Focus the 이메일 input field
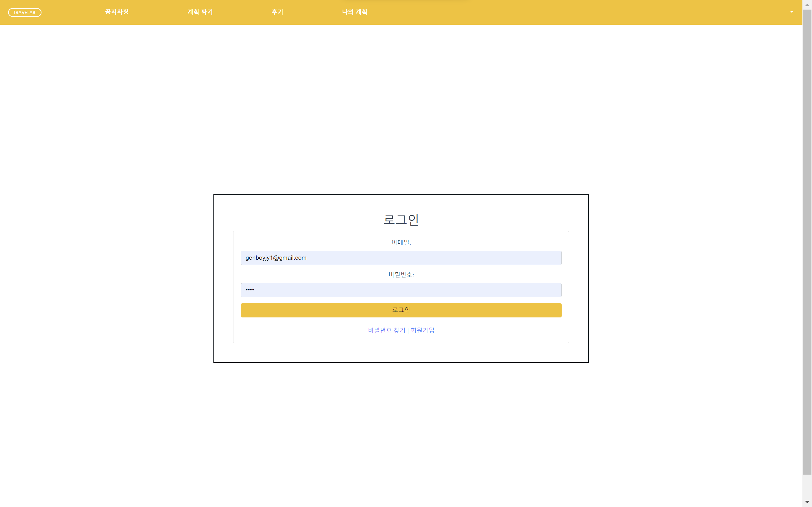This screenshot has height=507, width=812. [x=401, y=258]
